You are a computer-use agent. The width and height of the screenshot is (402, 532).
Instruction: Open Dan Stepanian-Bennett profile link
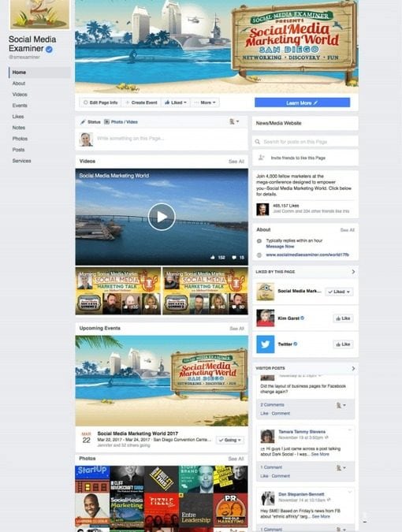[301, 494]
